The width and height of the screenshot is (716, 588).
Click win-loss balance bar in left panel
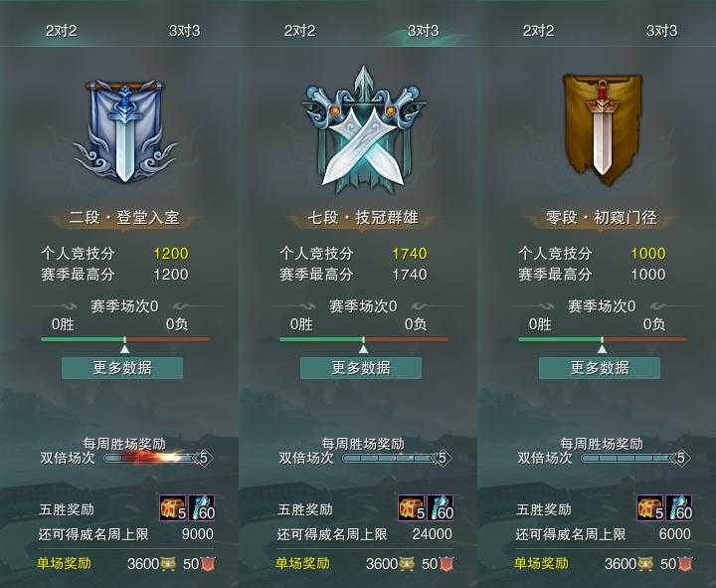click(x=125, y=339)
